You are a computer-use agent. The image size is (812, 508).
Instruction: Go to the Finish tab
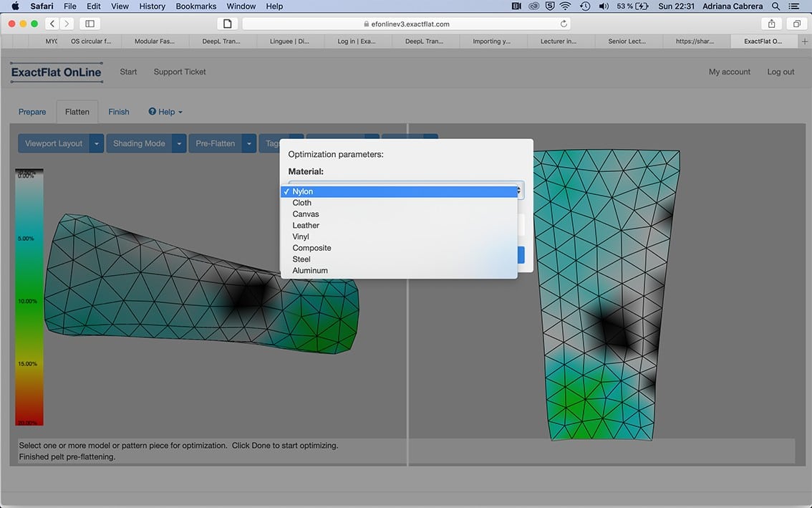coord(119,112)
